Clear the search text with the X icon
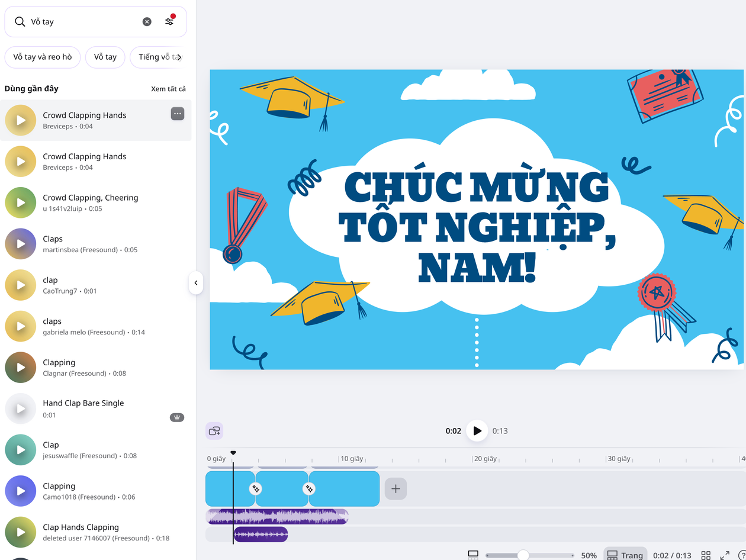Viewport: 746px width, 560px height. point(147,22)
